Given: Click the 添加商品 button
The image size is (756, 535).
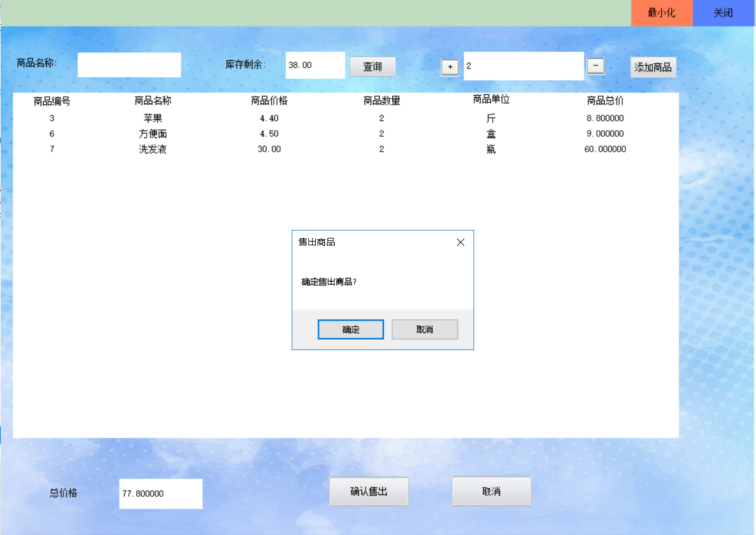Looking at the screenshot, I should 652,67.
